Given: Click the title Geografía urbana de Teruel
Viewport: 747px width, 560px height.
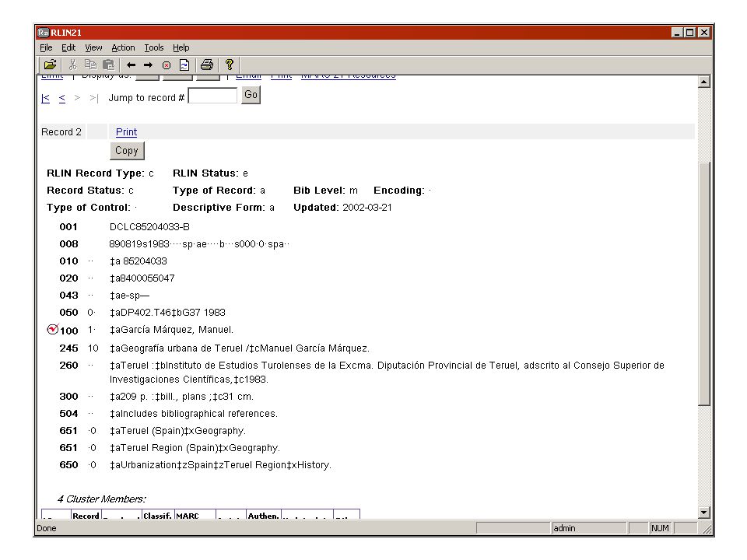Looking at the screenshot, I should (239, 348).
